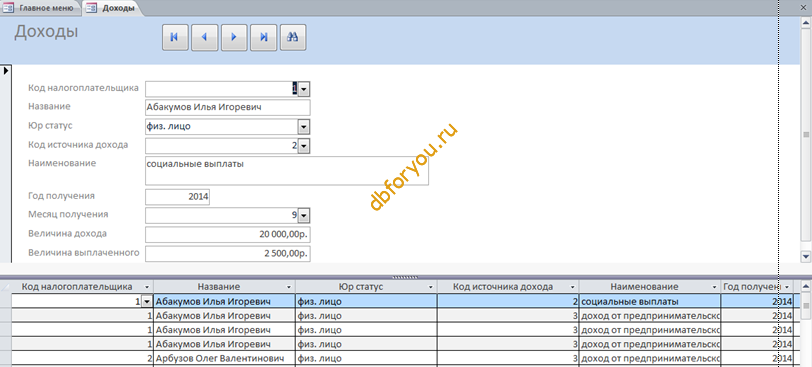Click the Месяц получения form label
Image resolution: width=812 pixels, height=367 pixels.
pos(68,214)
